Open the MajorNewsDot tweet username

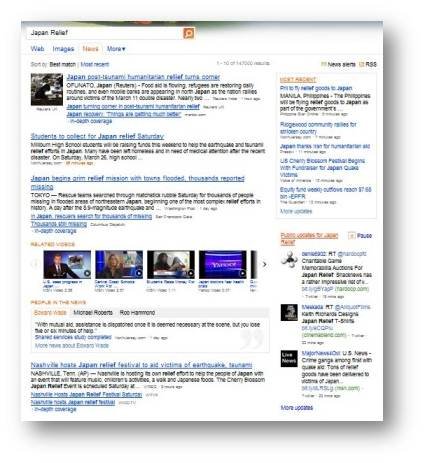321,353
